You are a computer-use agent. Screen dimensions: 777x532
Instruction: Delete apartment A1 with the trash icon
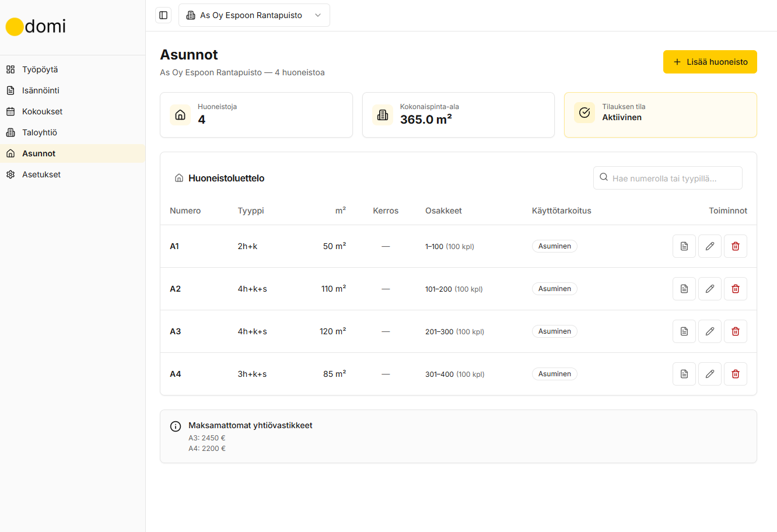(736, 246)
